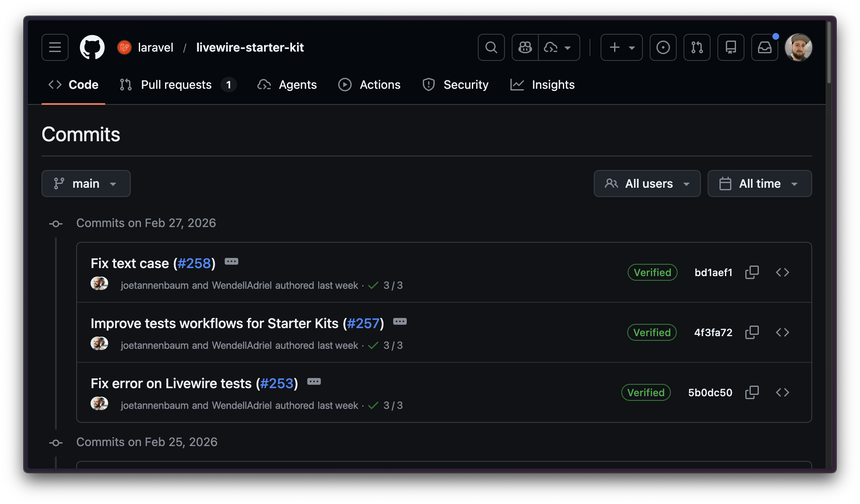Switch to the Code tab
Screen dimensions: 860x504
[x=73, y=85]
